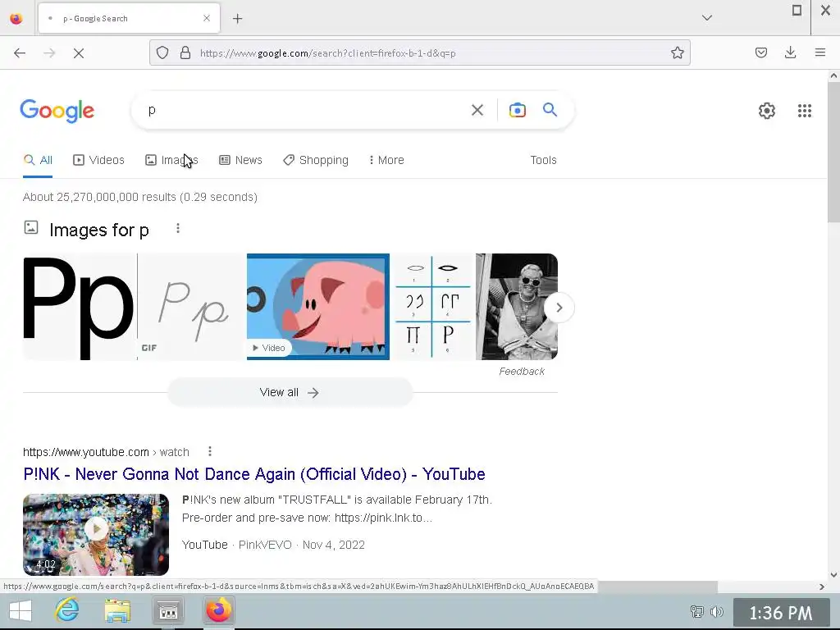
Task: Open the 'Images for p' heading
Action: tap(99, 230)
